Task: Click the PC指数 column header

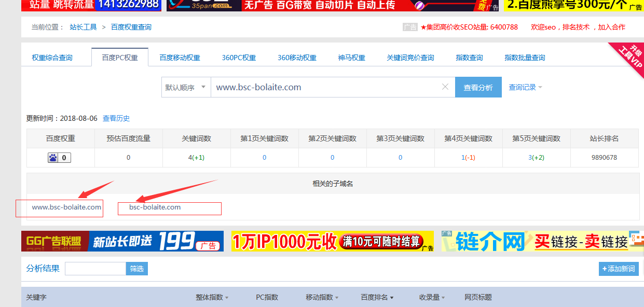Action: 267,297
